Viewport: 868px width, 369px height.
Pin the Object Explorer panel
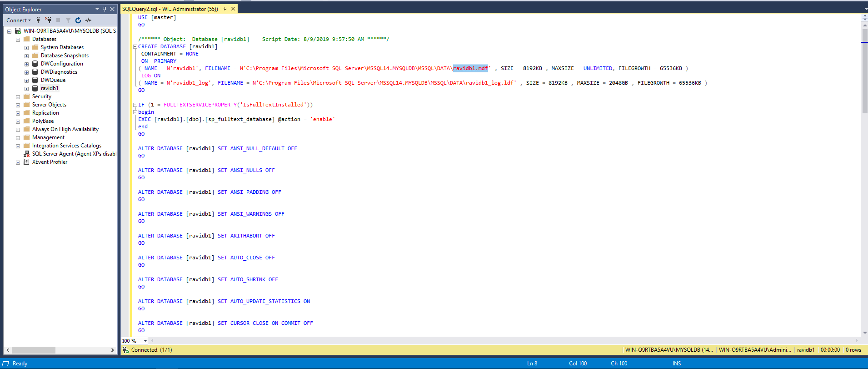105,9
